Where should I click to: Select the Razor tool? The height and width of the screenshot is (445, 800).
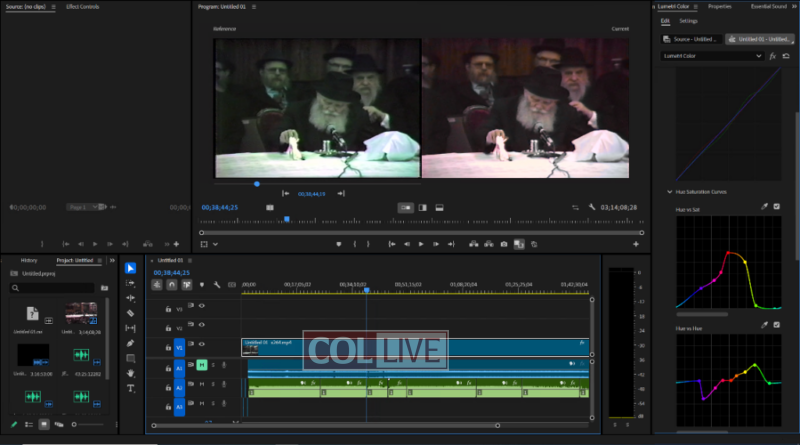pos(130,313)
